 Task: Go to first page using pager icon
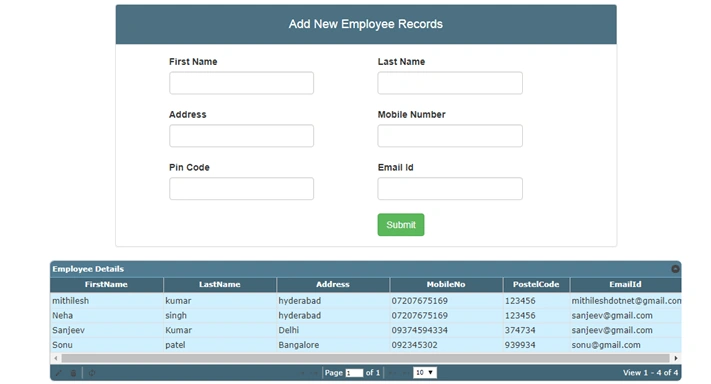point(302,373)
